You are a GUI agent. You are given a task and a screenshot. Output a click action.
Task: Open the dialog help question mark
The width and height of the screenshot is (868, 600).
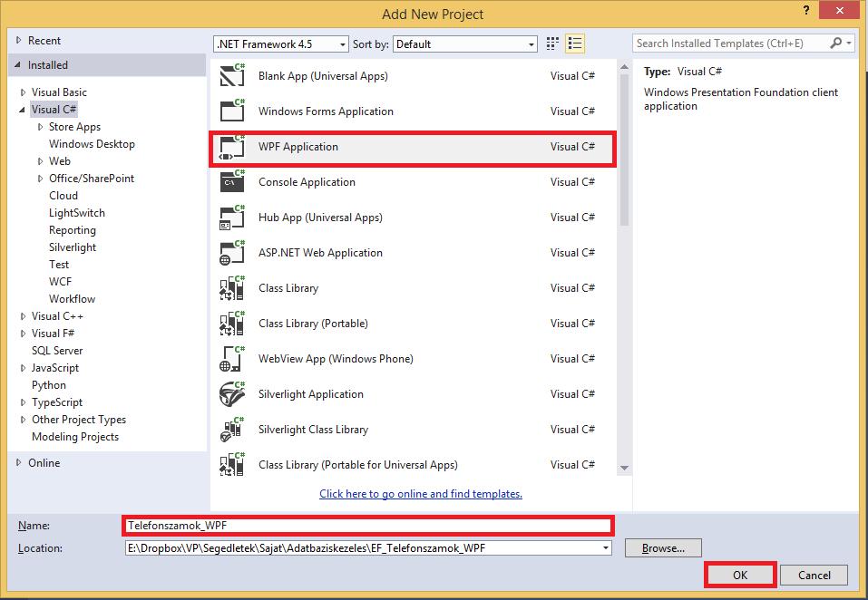point(806,11)
